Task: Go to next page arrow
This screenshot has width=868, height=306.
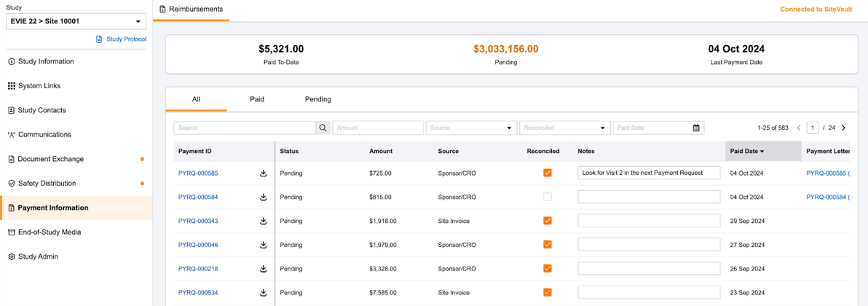Action: pyautogui.click(x=844, y=127)
